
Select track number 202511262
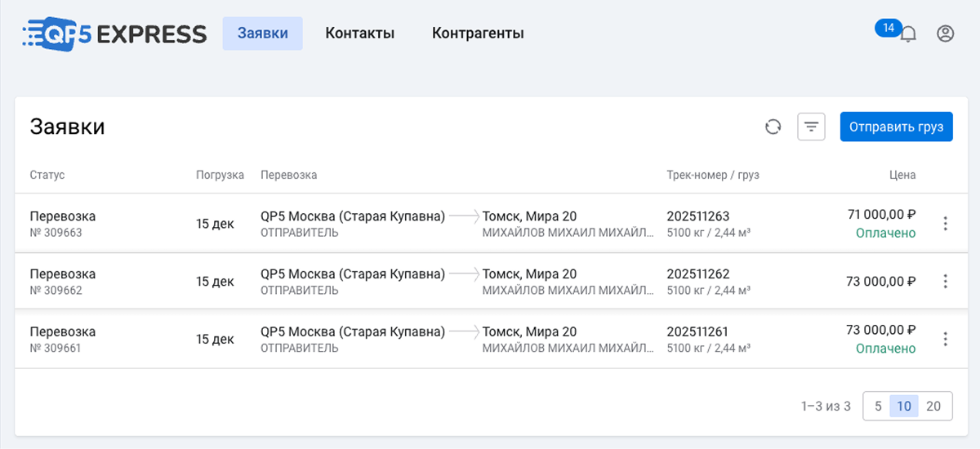click(698, 273)
